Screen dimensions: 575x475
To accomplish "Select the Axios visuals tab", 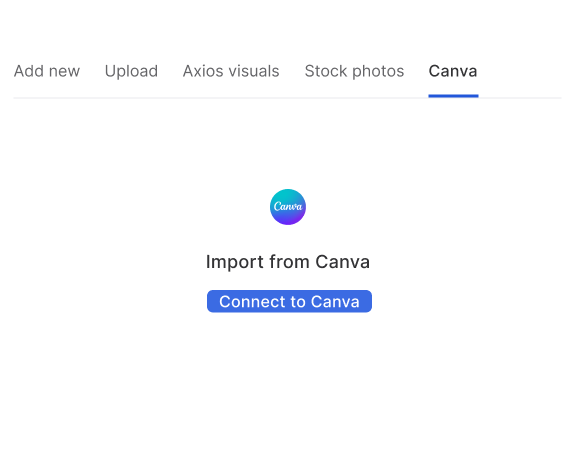I will pos(231,71).
